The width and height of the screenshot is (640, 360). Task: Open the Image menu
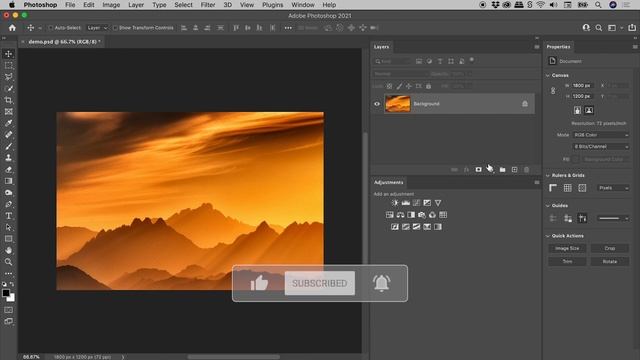tap(111, 5)
